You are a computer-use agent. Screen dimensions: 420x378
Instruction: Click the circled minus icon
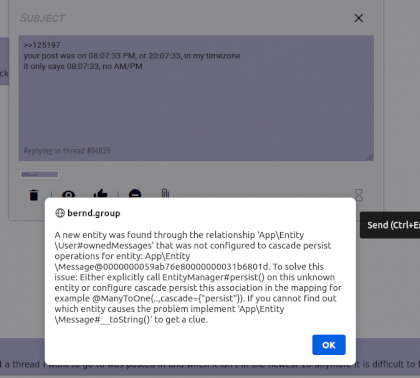point(135,194)
